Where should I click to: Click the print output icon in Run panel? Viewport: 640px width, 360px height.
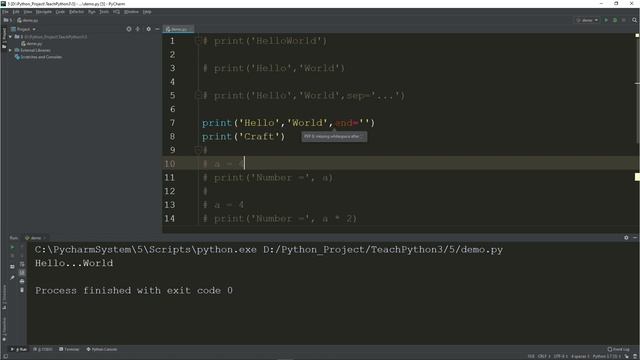click(22, 281)
